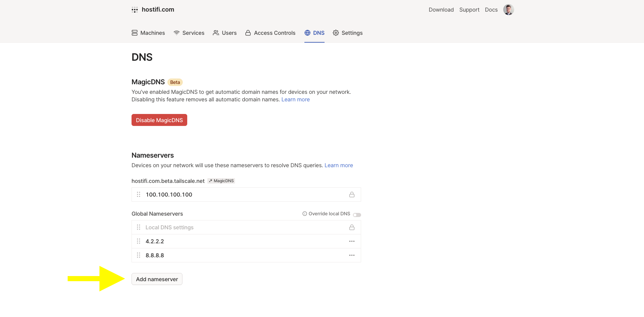Click the Nameservers section heading
Viewport: 644px width, 317px height.
pos(153,155)
